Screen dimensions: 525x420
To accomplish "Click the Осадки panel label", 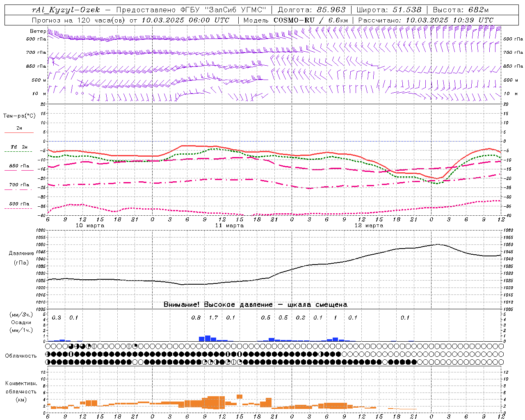I will [21, 322].
